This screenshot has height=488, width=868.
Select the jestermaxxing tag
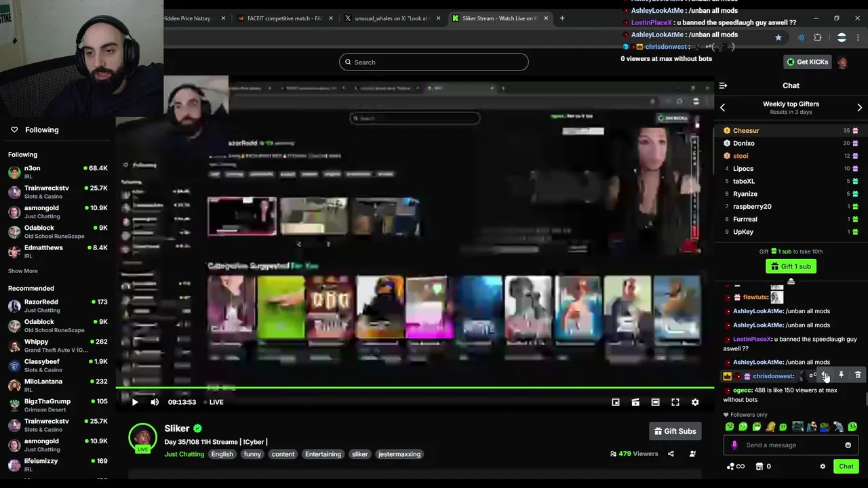(399, 454)
